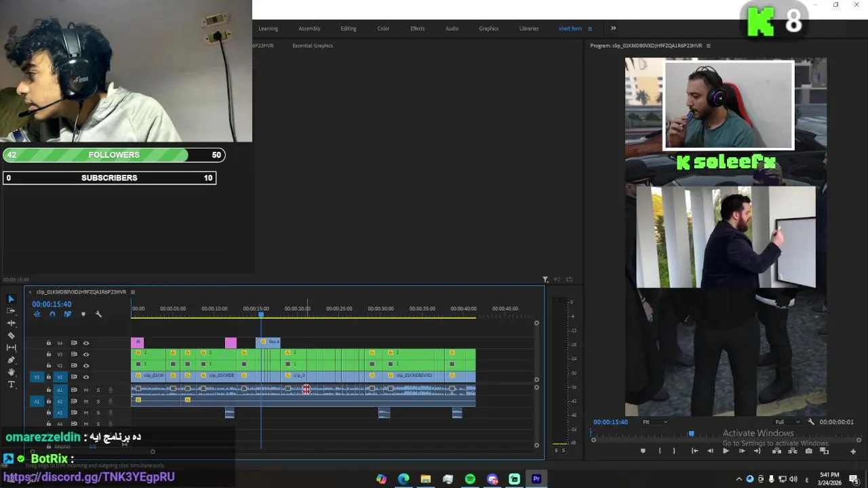Select the Hand tool

coord(11,372)
